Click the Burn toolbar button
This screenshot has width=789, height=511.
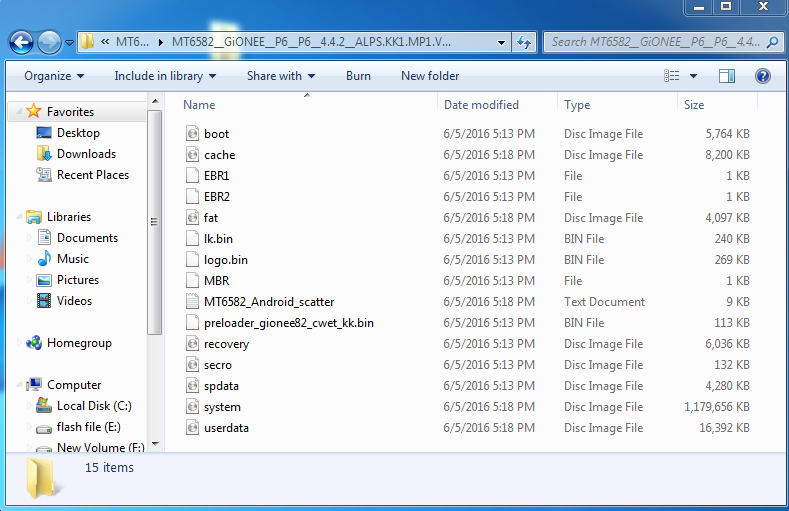pos(358,76)
